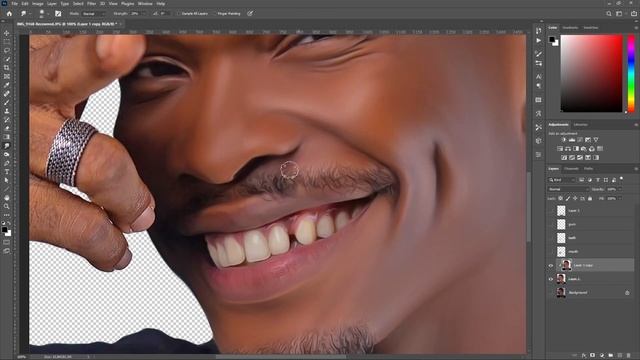640x360 pixels.
Task: Select the Lasso tool
Action: [7, 50]
